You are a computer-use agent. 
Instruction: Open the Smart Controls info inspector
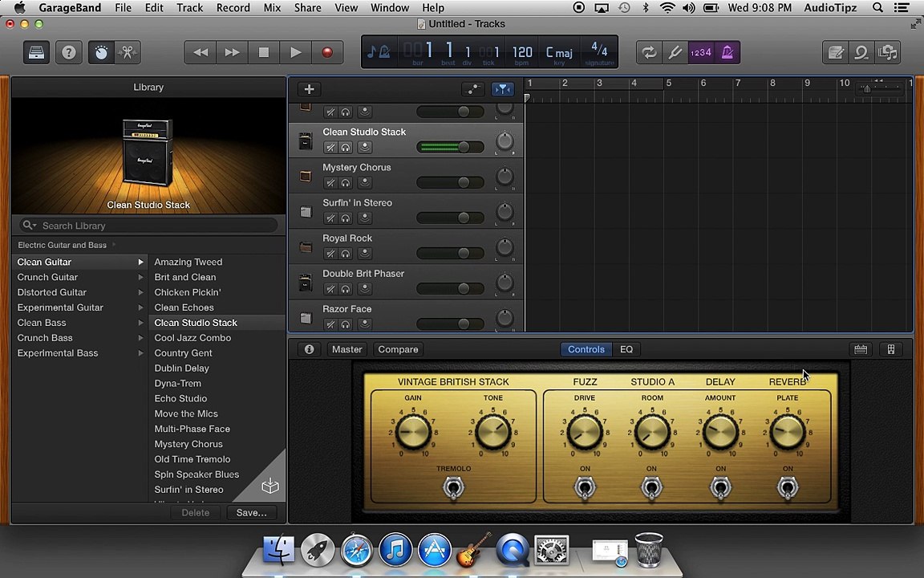point(309,349)
